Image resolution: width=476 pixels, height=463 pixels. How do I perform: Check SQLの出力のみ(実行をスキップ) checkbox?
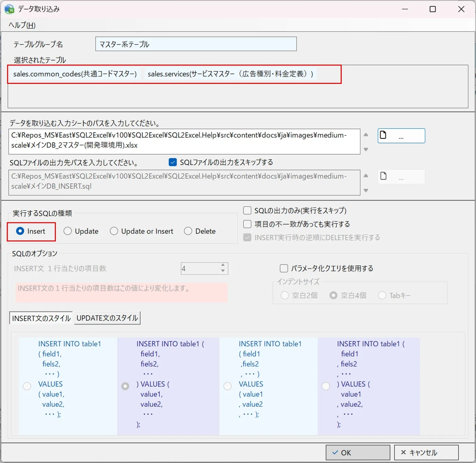[x=247, y=211]
